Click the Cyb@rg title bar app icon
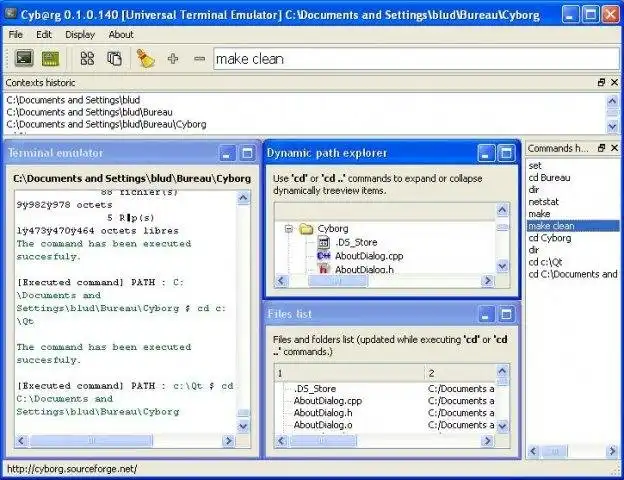624x480 pixels. (x=11, y=14)
